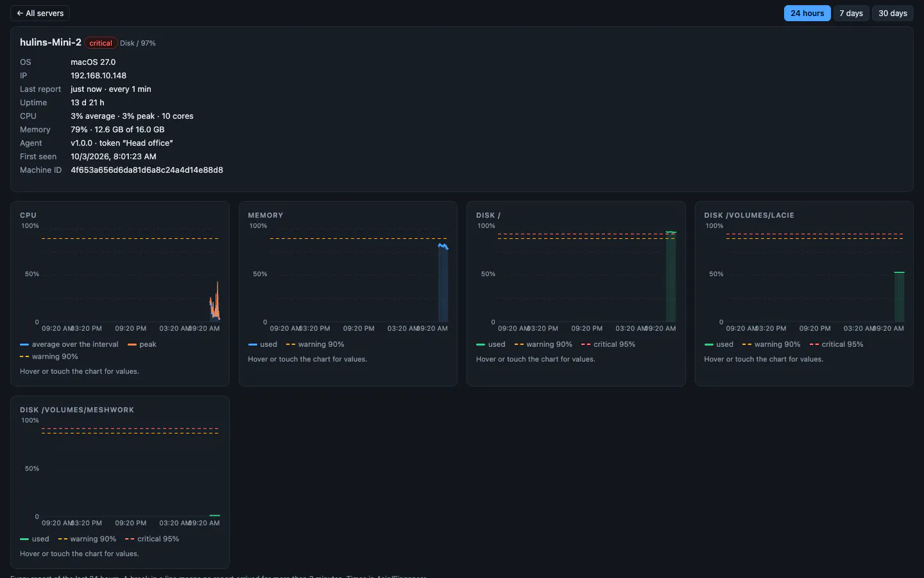The width and height of the screenshot is (924, 578).
Task: Click the 'Machine ID' field label
Action: 40,170
